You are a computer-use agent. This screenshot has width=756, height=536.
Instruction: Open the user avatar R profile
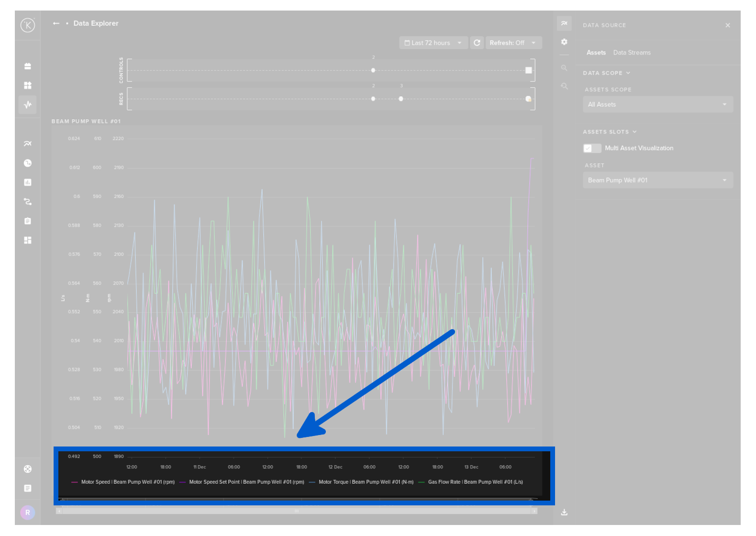click(x=28, y=513)
